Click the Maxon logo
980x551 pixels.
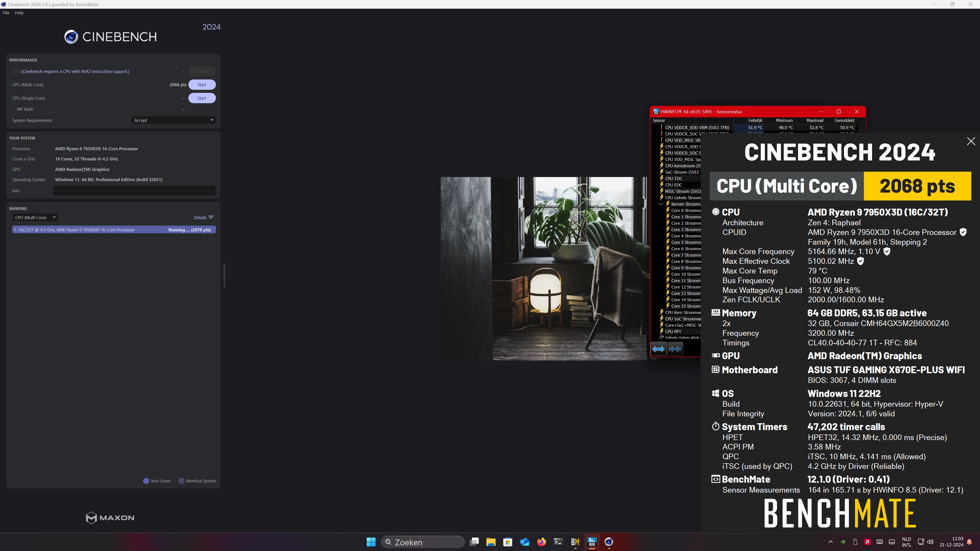click(110, 518)
